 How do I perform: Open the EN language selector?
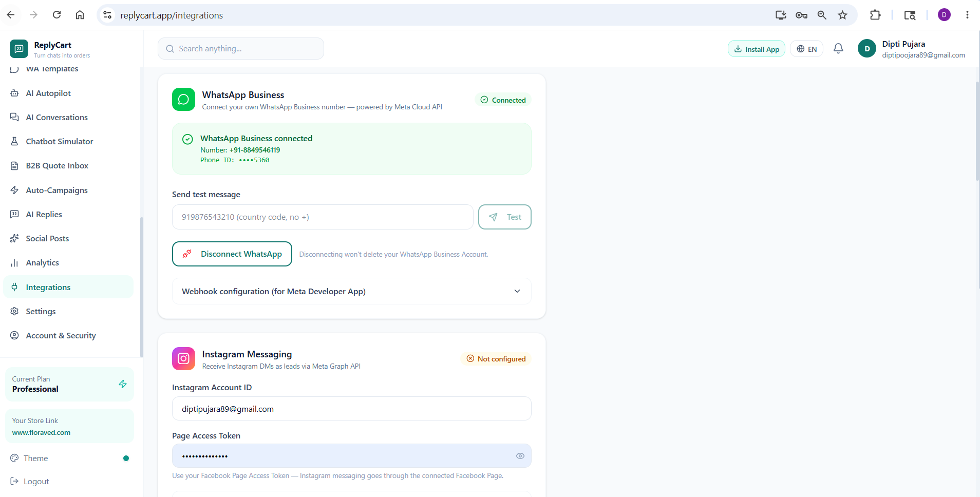pos(806,49)
